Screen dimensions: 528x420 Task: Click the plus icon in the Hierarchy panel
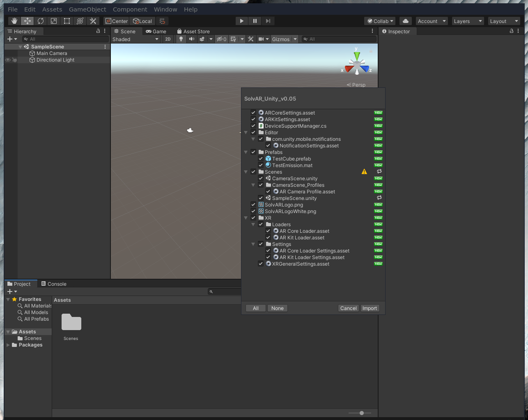10,39
